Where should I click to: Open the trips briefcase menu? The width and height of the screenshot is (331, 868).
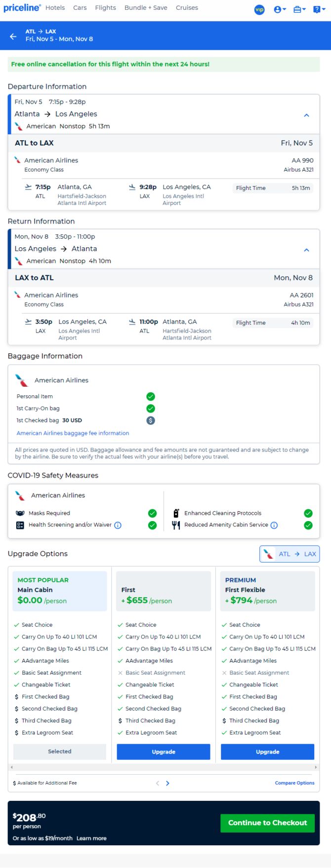299,9
